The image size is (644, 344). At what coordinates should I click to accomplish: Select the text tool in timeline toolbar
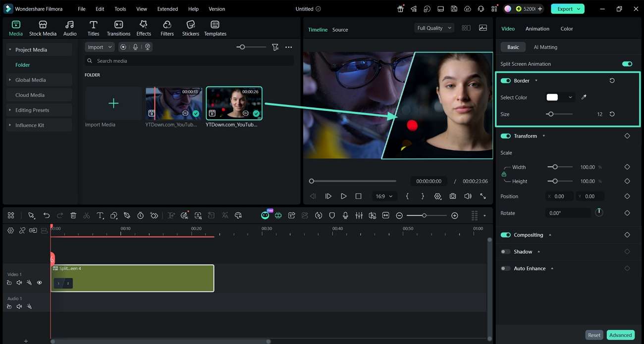tap(100, 215)
